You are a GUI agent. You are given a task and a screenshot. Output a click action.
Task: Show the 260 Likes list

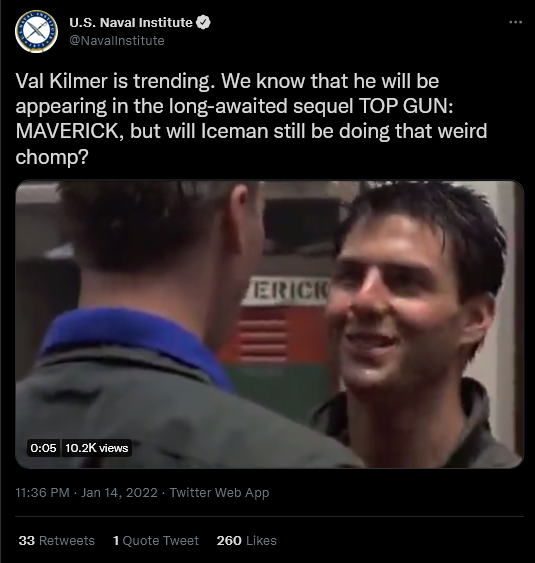(246, 540)
